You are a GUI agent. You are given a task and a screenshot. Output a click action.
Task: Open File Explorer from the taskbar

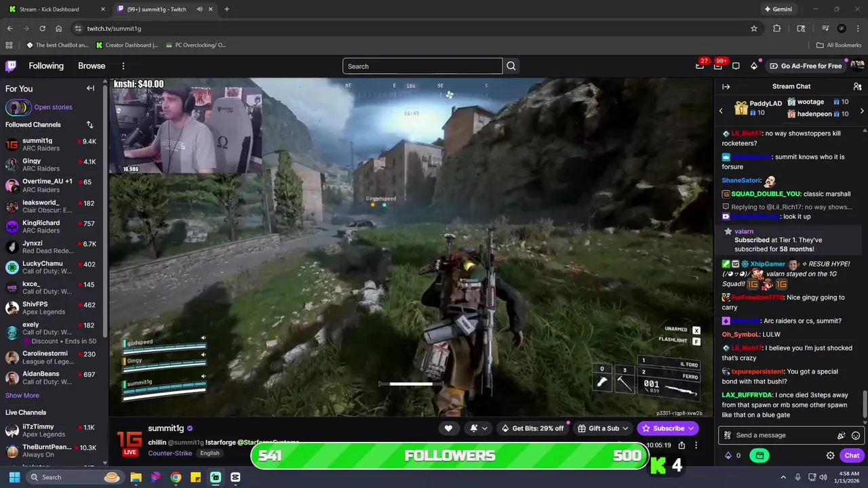tap(136, 477)
